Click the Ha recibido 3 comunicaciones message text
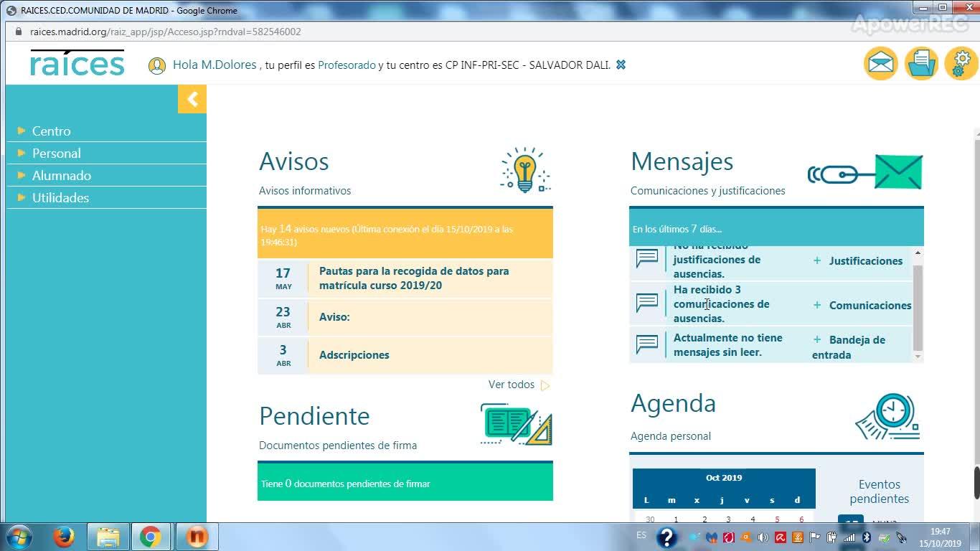 721,304
